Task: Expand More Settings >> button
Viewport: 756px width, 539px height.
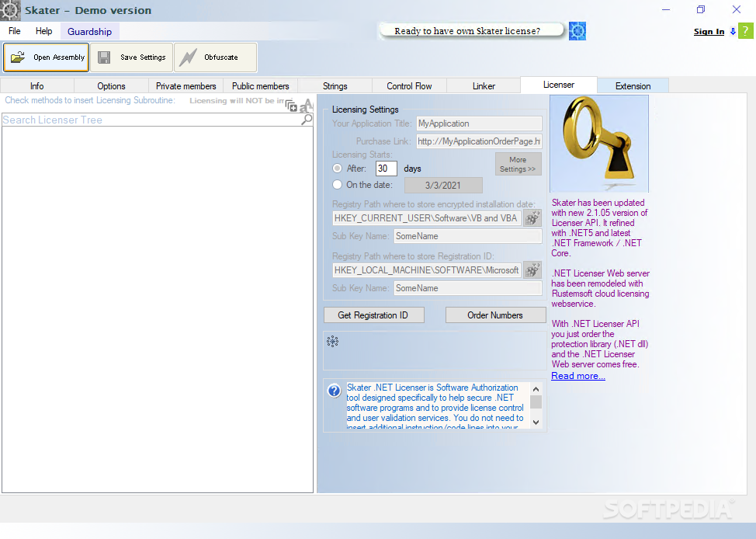Action: tap(518, 164)
